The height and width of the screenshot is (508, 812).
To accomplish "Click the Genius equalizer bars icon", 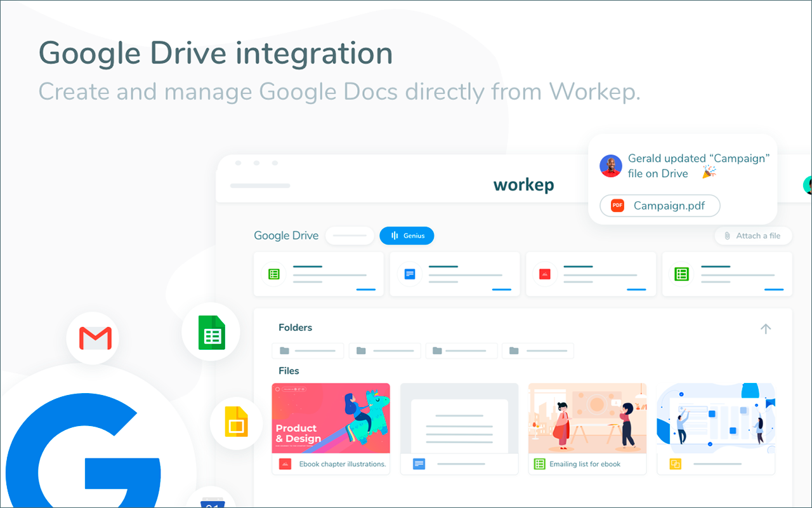I will click(395, 236).
